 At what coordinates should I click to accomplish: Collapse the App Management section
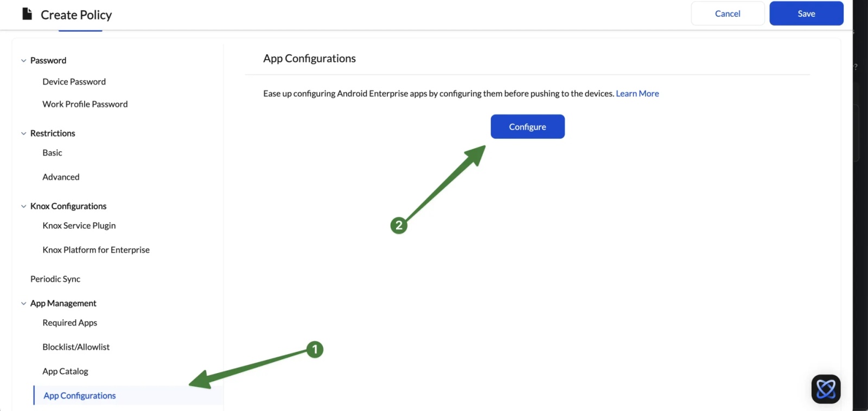coord(23,303)
